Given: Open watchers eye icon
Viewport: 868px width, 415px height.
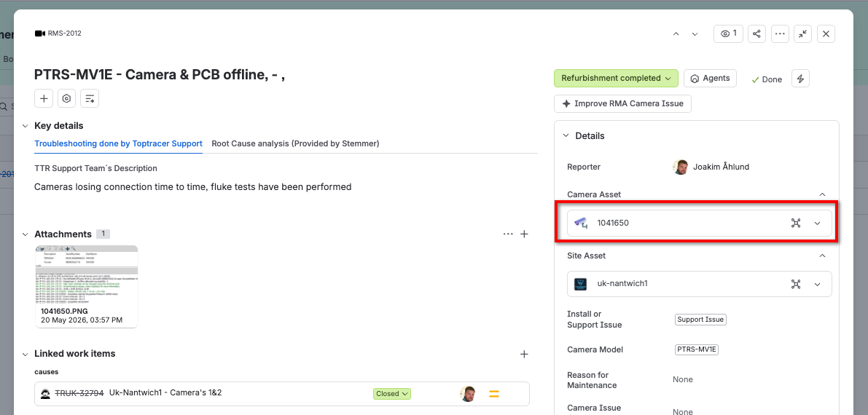Looking at the screenshot, I should coord(729,33).
